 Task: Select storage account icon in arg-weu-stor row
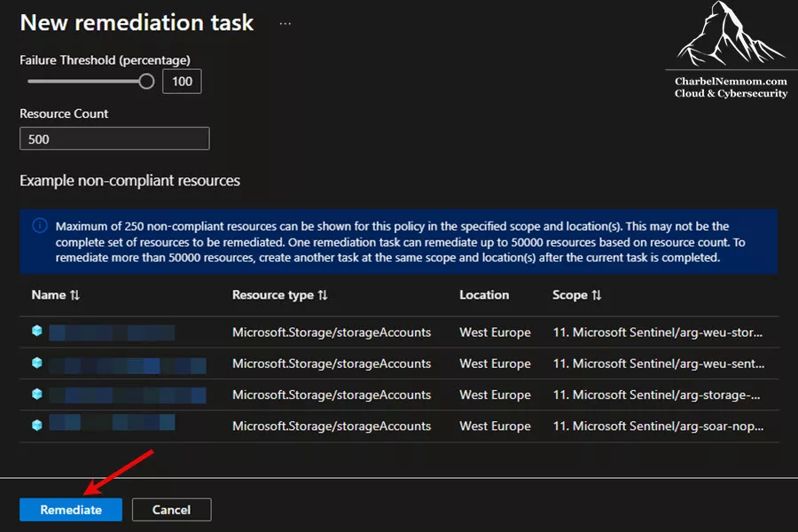pyautogui.click(x=36, y=331)
